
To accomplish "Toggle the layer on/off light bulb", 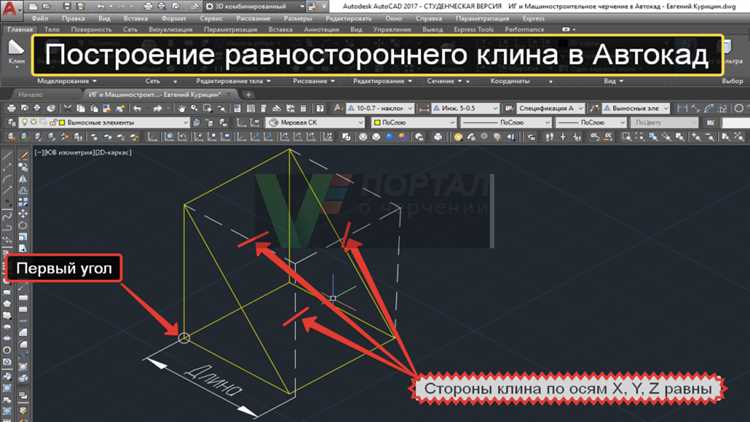I will (25, 123).
